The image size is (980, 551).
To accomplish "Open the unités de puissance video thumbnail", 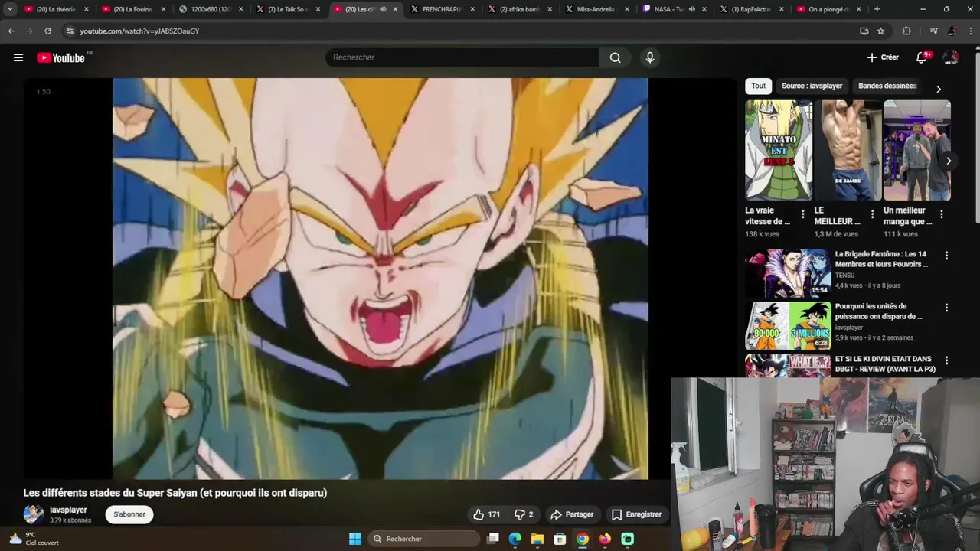I will (x=788, y=325).
